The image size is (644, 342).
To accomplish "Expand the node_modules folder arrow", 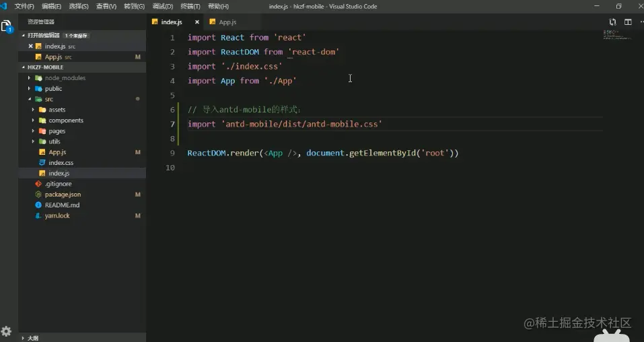I will click(x=29, y=77).
